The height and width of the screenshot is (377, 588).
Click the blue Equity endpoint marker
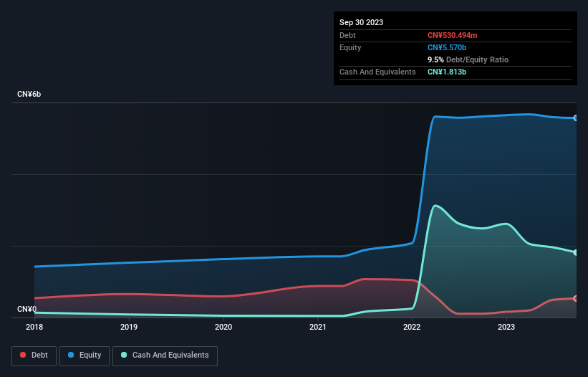point(576,118)
